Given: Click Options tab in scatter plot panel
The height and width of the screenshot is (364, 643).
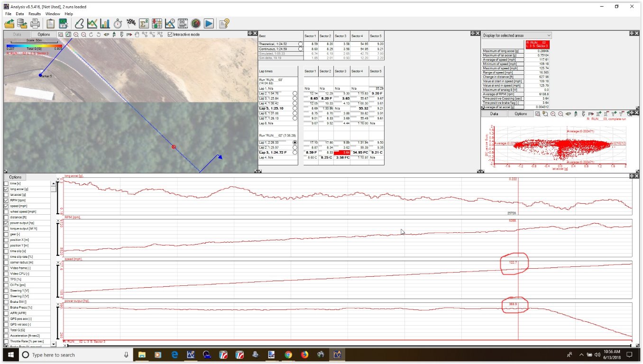Looking at the screenshot, I should point(521,114).
